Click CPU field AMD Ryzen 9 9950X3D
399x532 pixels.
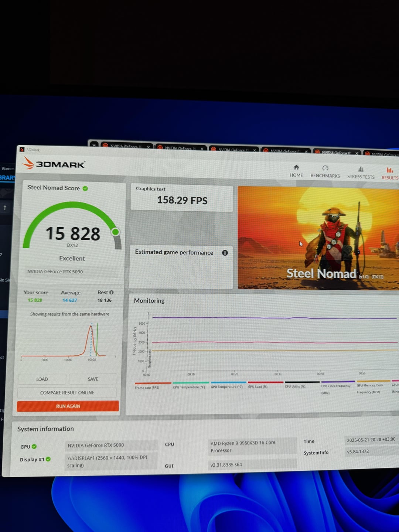[252, 446]
